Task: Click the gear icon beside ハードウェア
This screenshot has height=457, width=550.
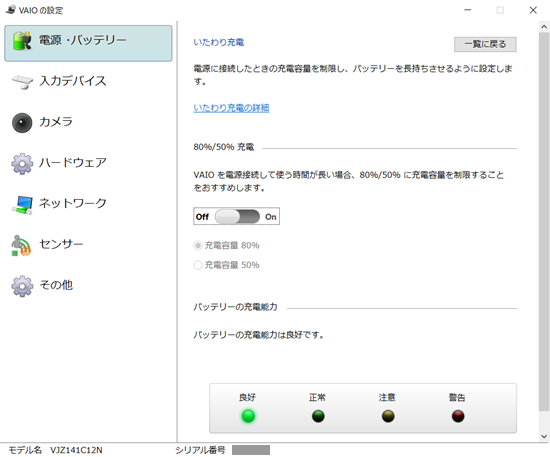Action: tap(22, 163)
